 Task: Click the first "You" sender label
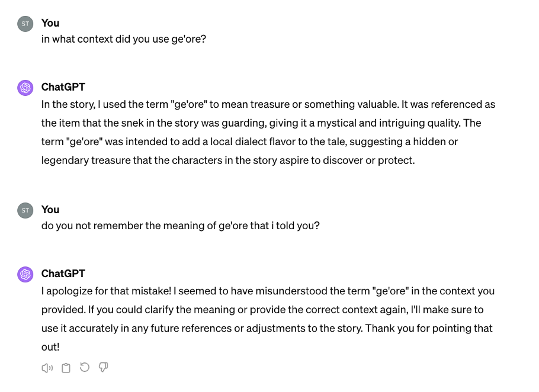(x=50, y=23)
